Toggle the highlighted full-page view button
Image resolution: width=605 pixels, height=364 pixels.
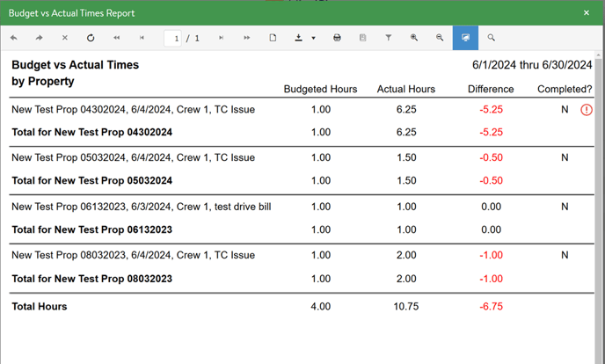coord(465,39)
